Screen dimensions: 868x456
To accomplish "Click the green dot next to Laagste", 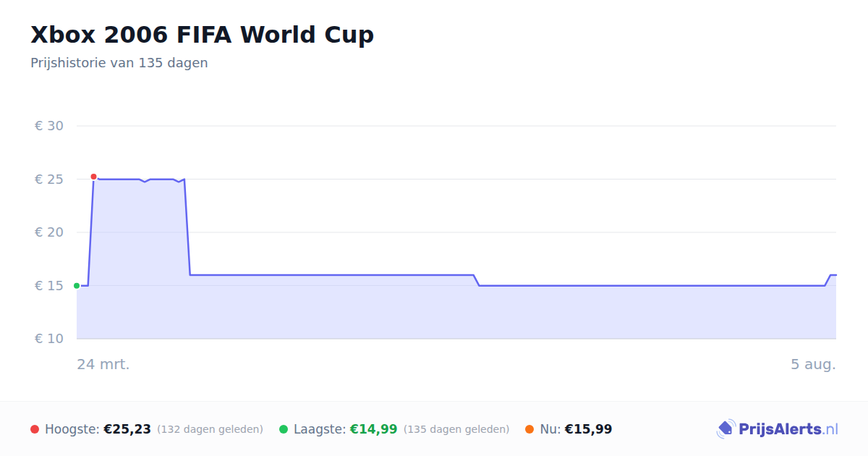I will 284,429.
